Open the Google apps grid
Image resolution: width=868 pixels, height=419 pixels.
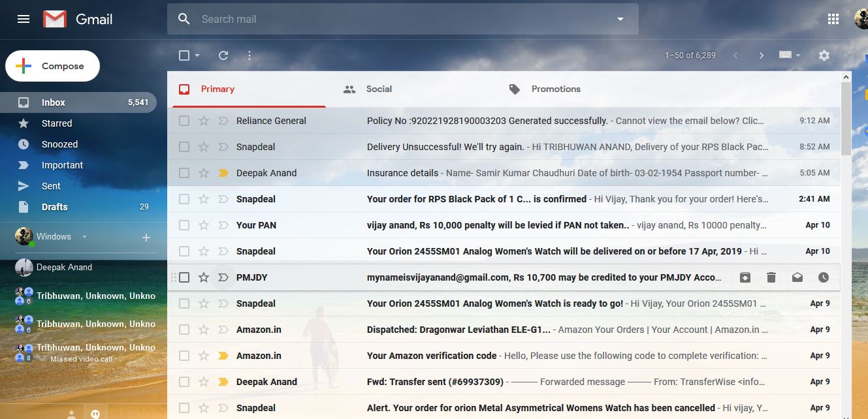(x=833, y=19)
